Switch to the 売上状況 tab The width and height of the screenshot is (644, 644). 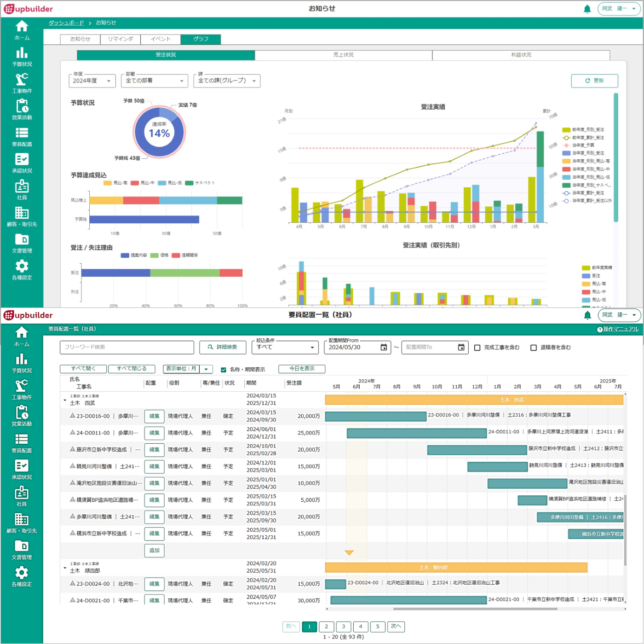coord(343,55)
